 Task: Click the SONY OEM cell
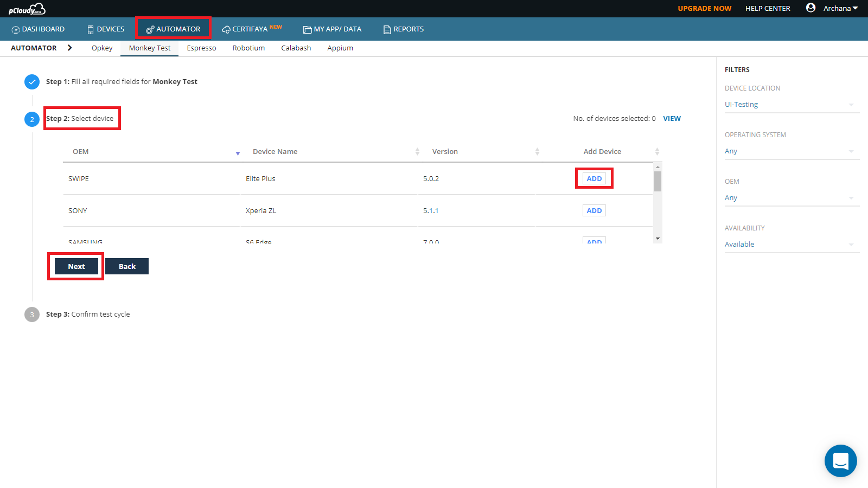[78, 211]
